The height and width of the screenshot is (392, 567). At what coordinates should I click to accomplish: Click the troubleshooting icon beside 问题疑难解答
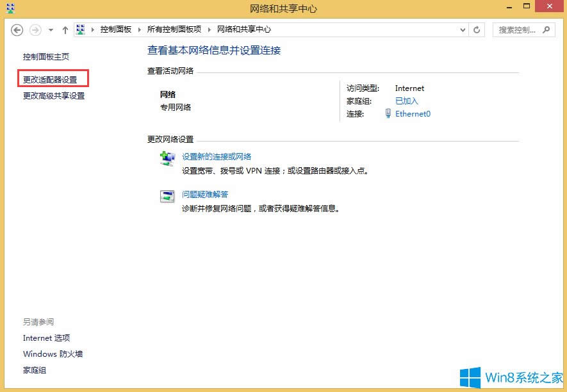click(167, 197)
